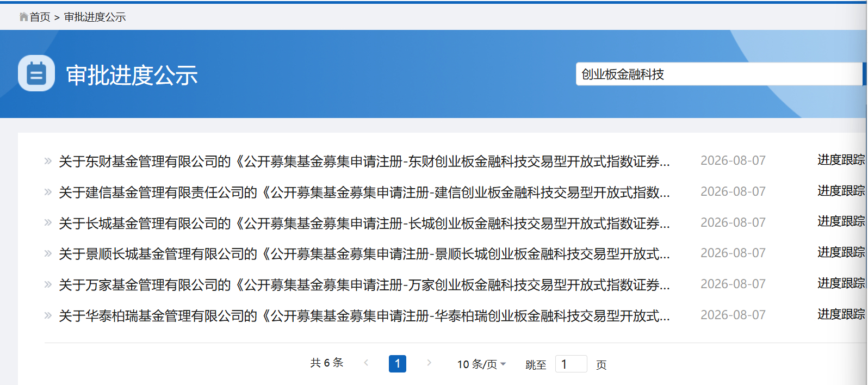Open the 景顺长城基金管理有限公司 application entry
Viewport: 868px width, 385px height.
(x=364, y=254)
